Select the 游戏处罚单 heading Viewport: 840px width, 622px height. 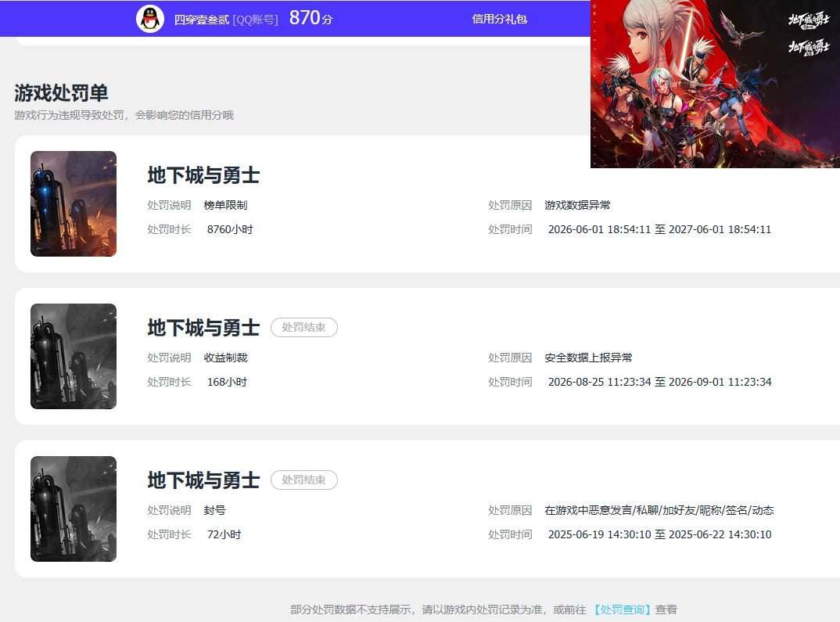(61, 92)
